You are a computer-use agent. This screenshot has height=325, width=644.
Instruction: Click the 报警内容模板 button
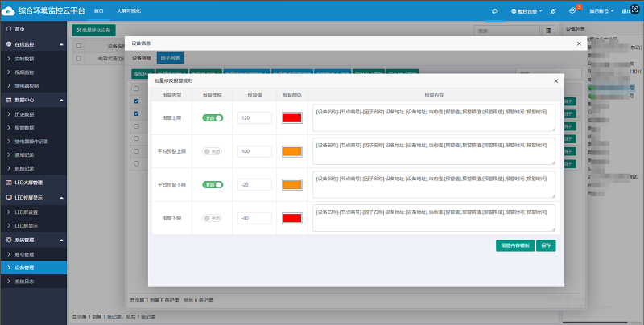pos(514,245)
